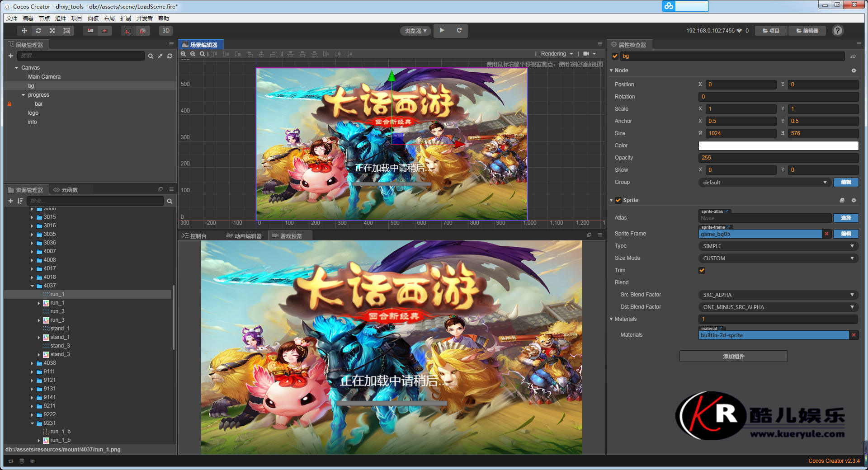Click the 添加组件 add component button

pyautogui.click(x=733, y=356)
